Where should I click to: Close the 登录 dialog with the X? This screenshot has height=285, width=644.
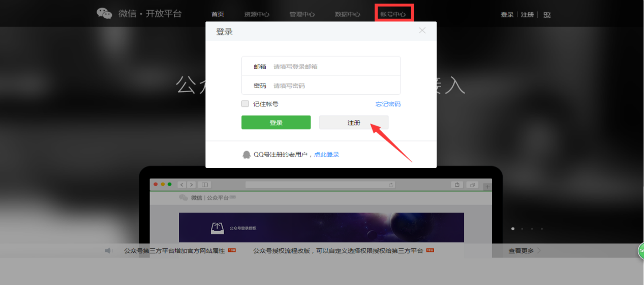(x=422, y=31)
